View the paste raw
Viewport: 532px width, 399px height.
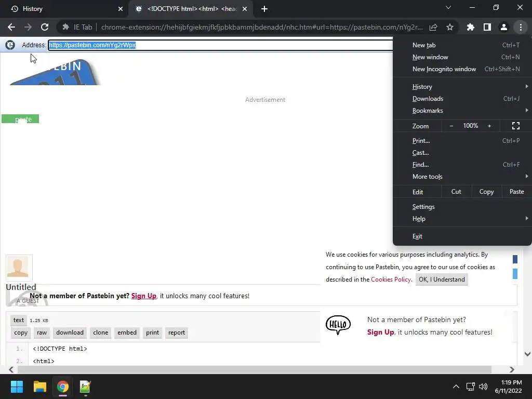42,332
